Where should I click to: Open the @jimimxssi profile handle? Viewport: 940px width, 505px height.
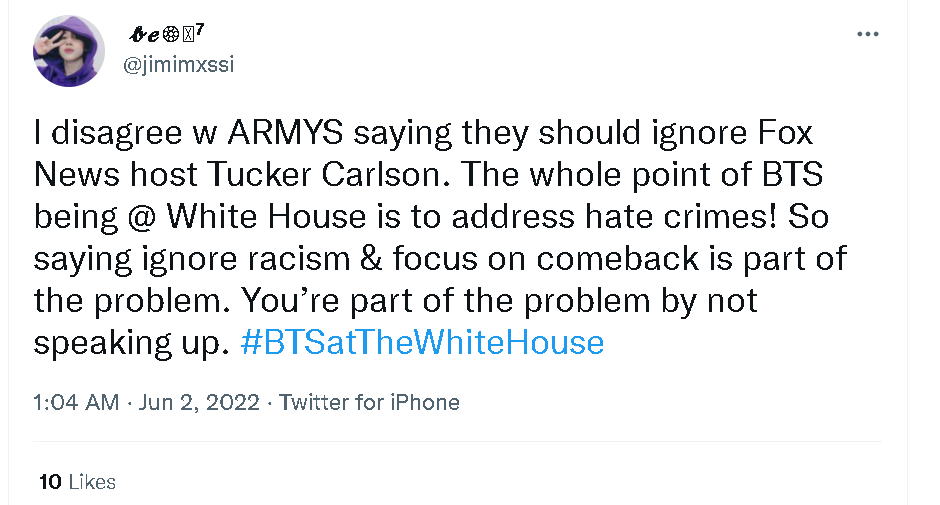pyautogui.click(x=179, y=64)
